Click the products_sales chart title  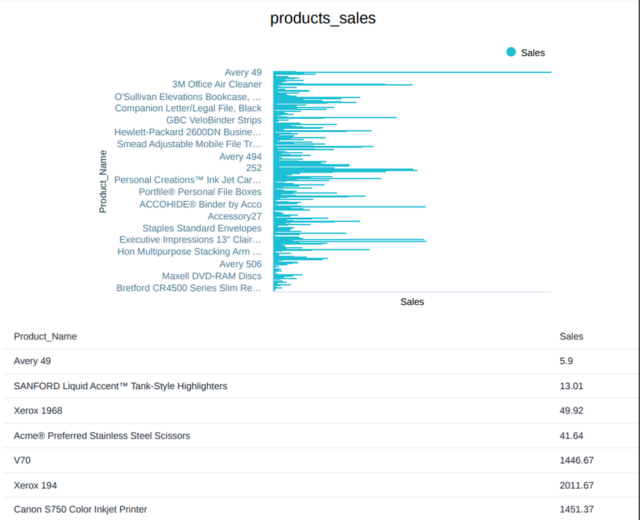click(x=323, y=18)
